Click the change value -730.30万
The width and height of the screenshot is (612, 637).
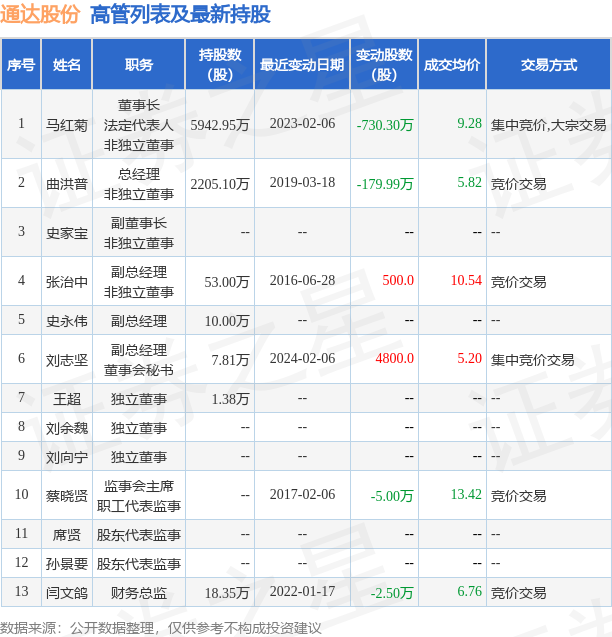[x=385, y=125]
